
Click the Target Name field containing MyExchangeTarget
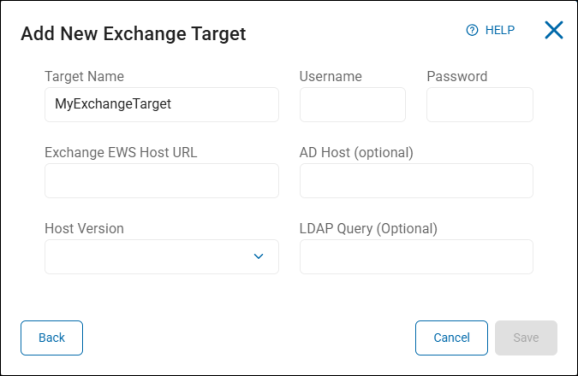pos(161,105)
